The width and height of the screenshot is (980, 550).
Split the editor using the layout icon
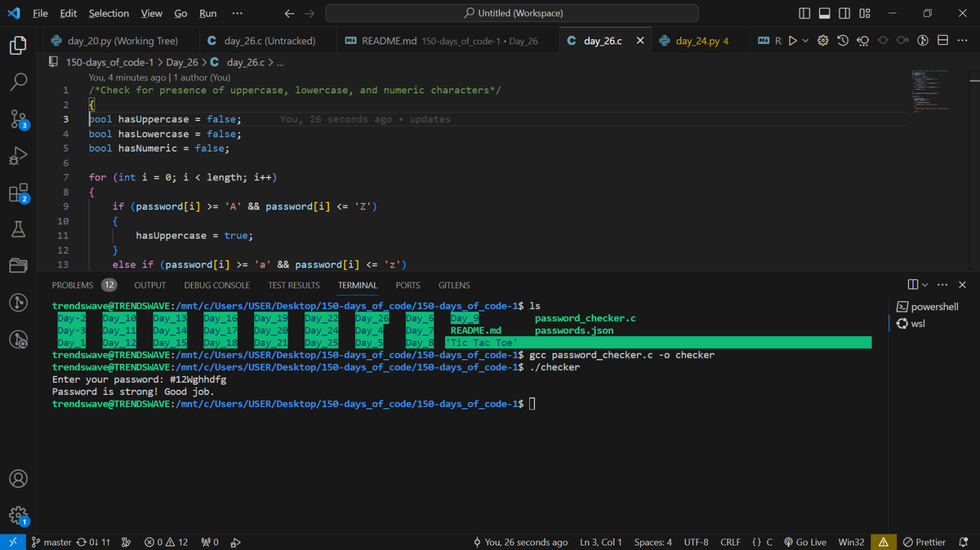[942, 40]
